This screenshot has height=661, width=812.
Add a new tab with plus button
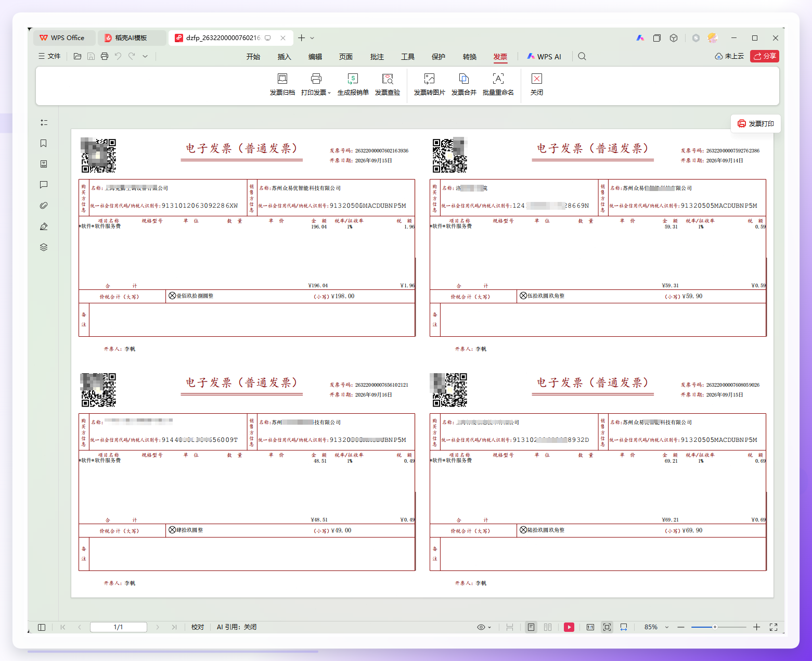point(301,38)
